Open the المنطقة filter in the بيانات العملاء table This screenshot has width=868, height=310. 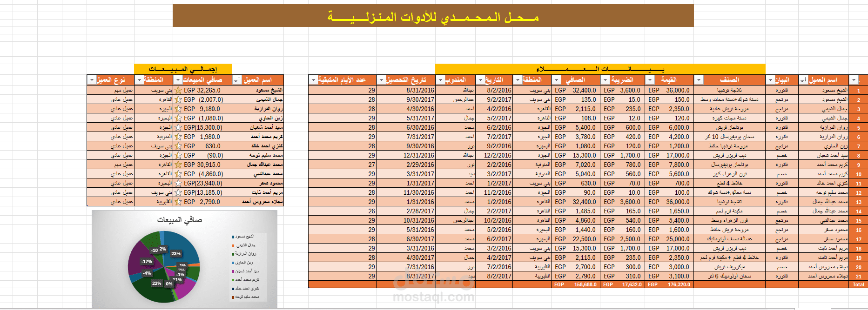pyautogui.click(x=517, y=80)
